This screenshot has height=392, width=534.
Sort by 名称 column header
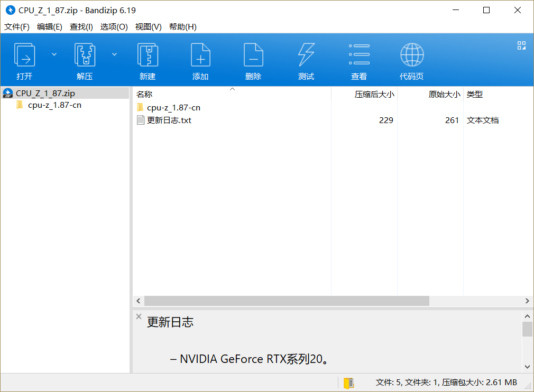[232, 94]
